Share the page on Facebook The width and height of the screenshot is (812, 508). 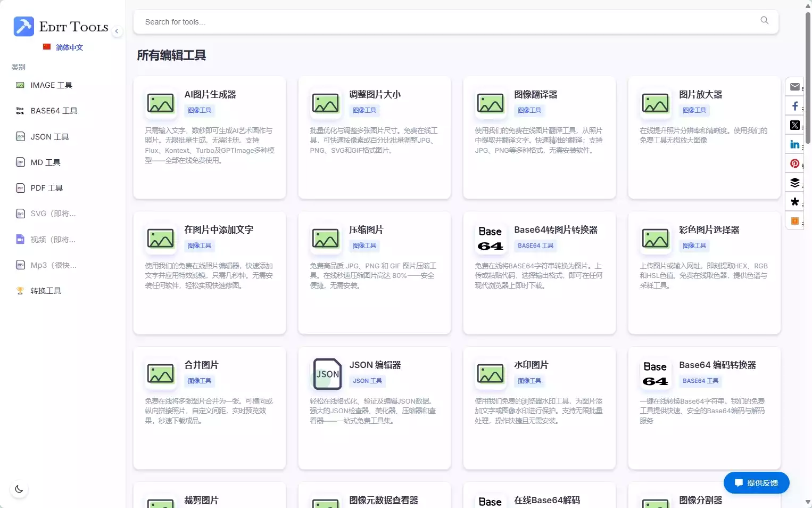795,106
